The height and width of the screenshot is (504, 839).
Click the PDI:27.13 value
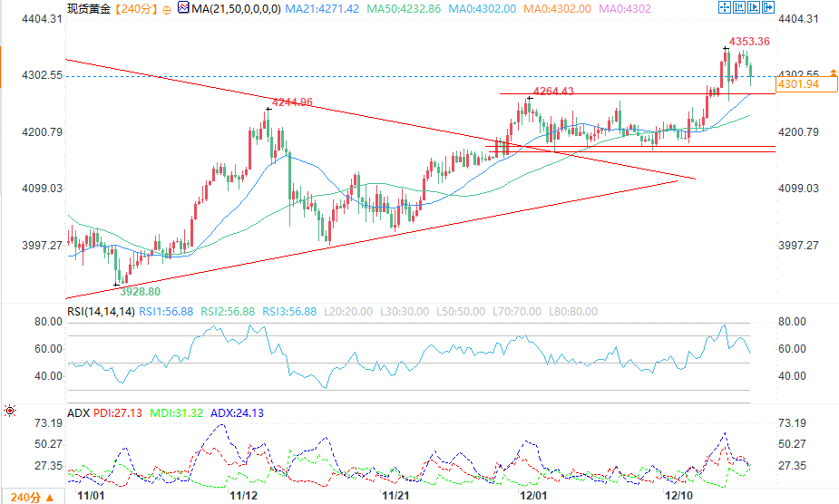pyautogui.click(x=118, y=413)
